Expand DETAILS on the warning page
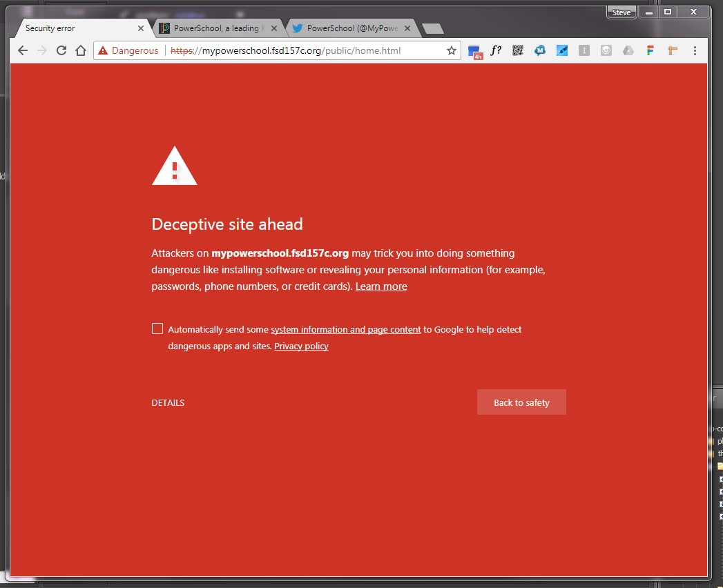The height and width of the screenshot is (588, 723). click(168, 403)
